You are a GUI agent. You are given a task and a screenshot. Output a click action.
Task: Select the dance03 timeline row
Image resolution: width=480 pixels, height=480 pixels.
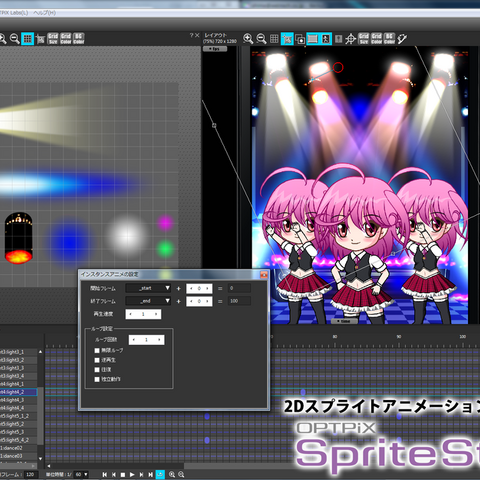tap(18, 456)
